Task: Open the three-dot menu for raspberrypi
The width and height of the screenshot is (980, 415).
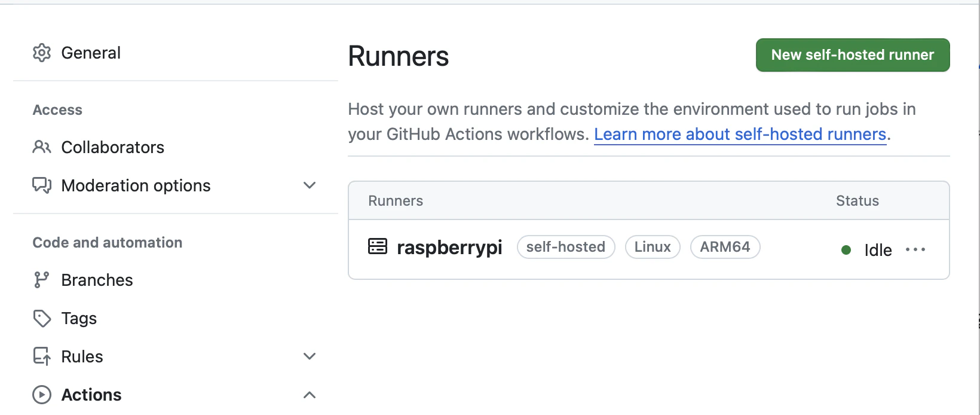Action: tap(915, 249)
